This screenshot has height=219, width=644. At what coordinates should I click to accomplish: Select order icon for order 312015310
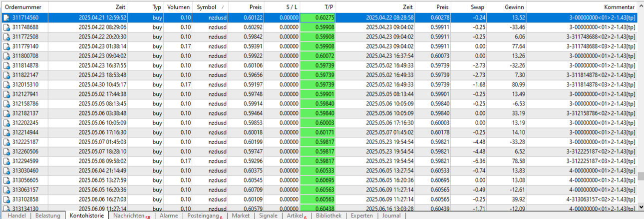(6, 84)
